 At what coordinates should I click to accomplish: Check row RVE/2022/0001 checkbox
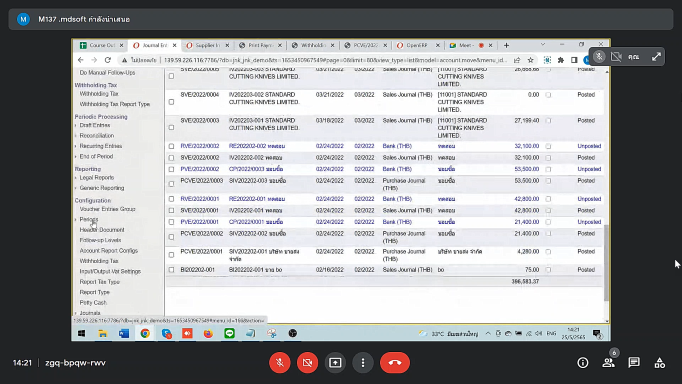(x=171, y=199)
